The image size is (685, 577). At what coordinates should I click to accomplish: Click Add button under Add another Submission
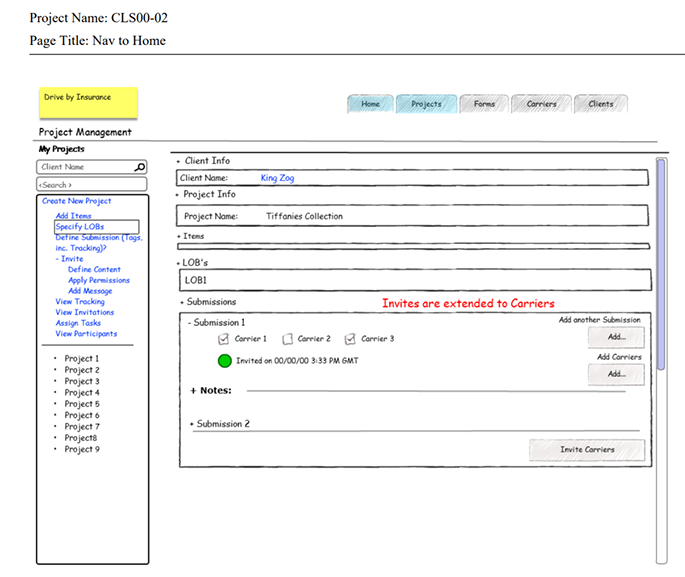617,338
